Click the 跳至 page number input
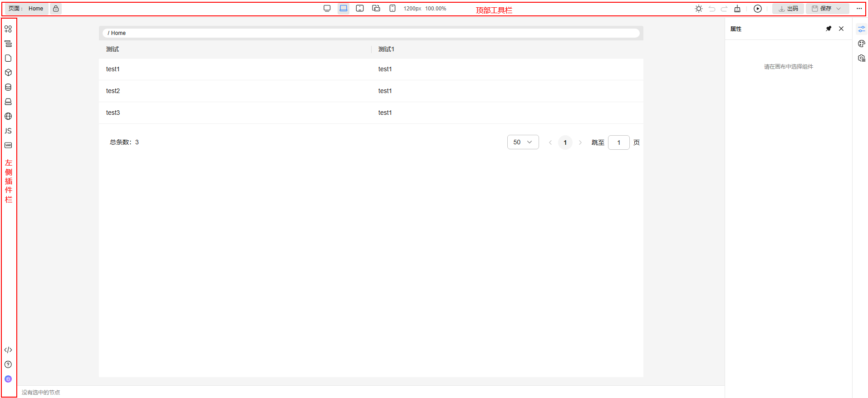Image resolution: width=868 pixels, height=398 pixels. click(x=618, y=142)
